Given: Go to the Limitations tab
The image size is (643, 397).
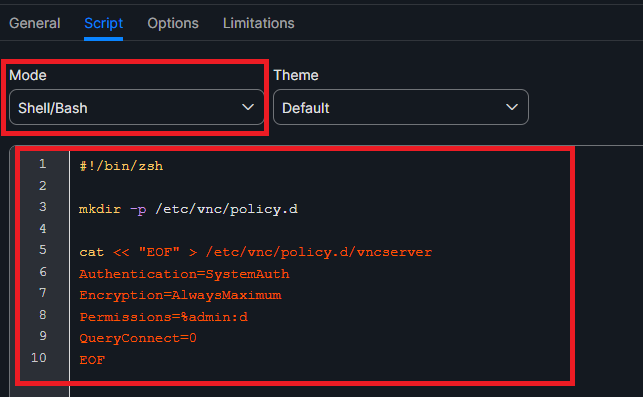Looking at the screenshot, I should click(258, 23).
